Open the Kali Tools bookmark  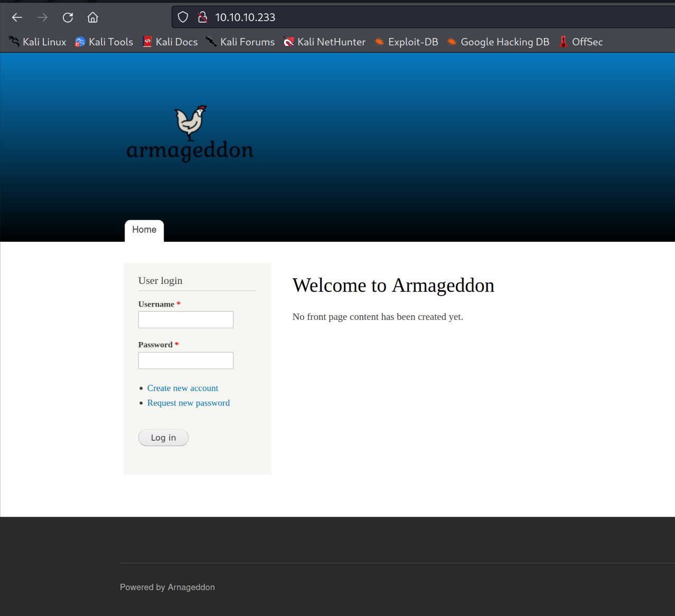(x=104, y=42)
